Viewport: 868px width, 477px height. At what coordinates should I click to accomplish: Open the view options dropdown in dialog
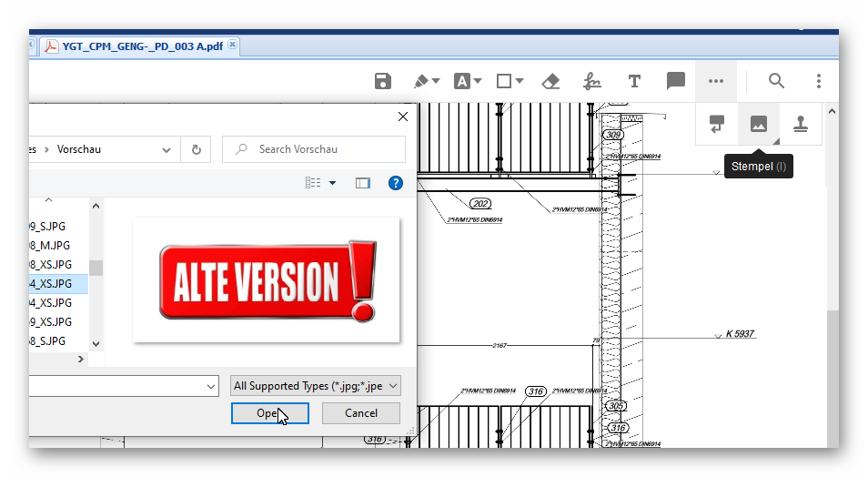tap(332, 183)
